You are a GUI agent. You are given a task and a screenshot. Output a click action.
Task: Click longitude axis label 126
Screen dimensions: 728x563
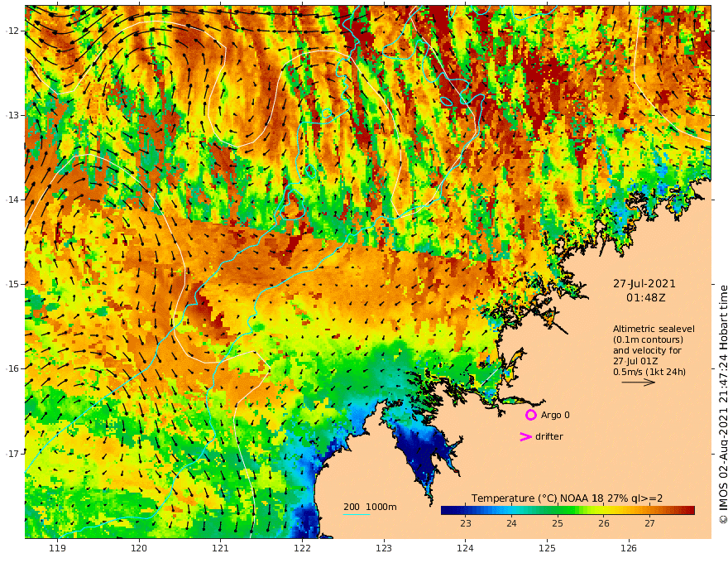tap(629, 548)
